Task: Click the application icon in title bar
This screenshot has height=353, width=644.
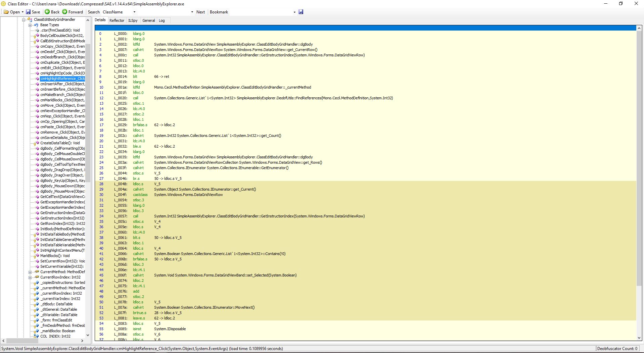Action: pyautogui.click(x=4, y=4)
